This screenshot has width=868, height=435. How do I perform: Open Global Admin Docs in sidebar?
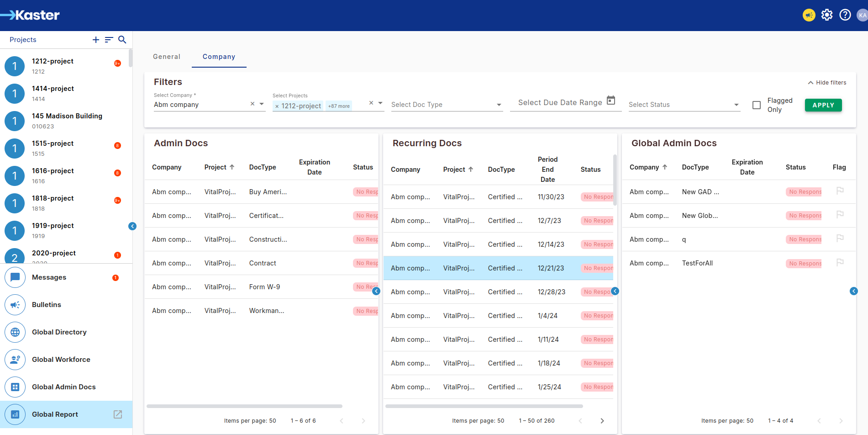point(64,387)
